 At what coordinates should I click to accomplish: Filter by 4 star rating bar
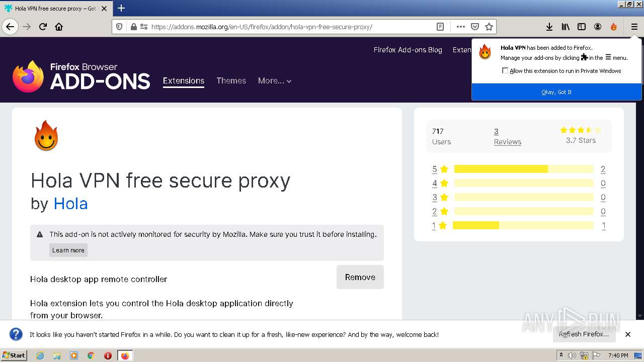[x=524, y=183]
